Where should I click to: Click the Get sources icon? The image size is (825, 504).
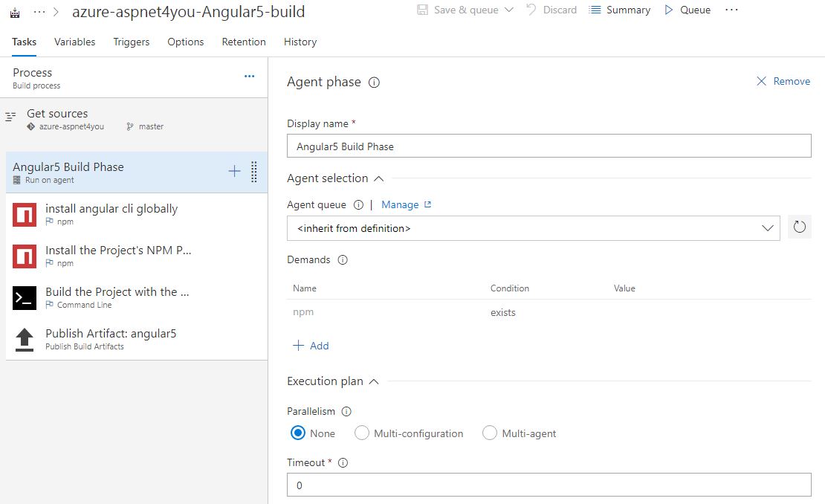pyautogui.click(x=10, y=117)
